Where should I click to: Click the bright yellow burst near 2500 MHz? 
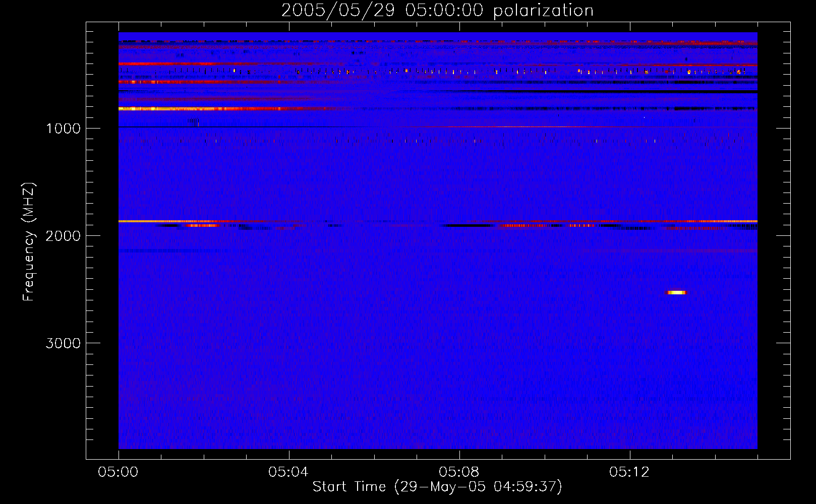click(x=676, y=292)
